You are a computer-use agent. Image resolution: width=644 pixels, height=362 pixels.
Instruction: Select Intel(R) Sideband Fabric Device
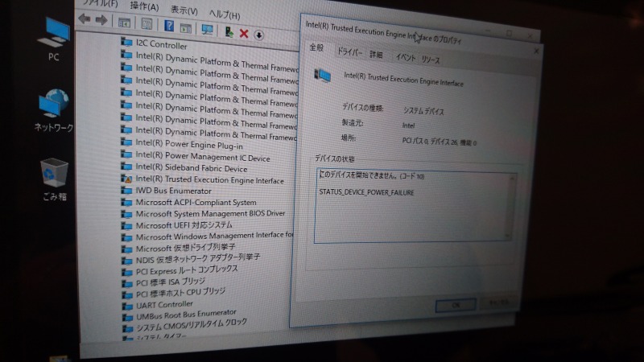coord(192,168)
